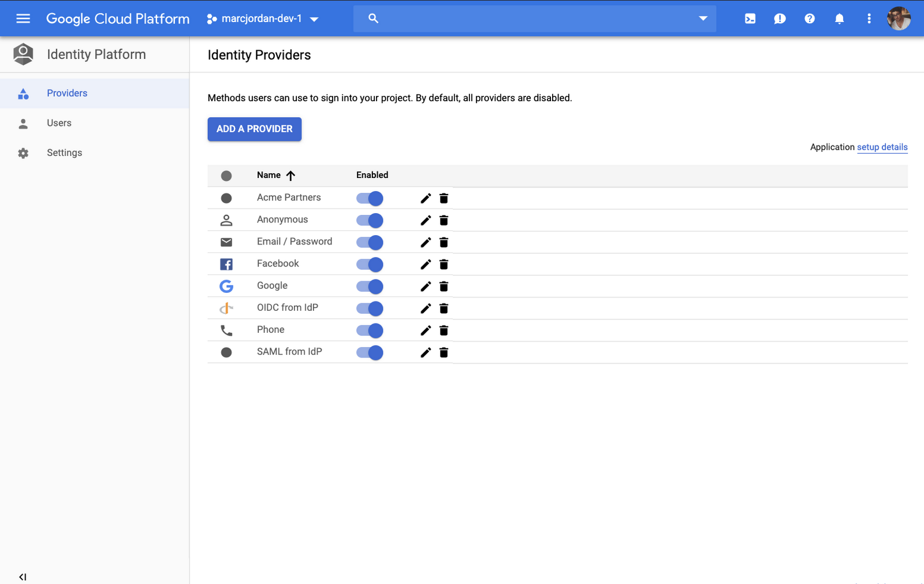Open the Settings section in sidebar
Screen dimensions: 924x584
click(x=64, y=152)
